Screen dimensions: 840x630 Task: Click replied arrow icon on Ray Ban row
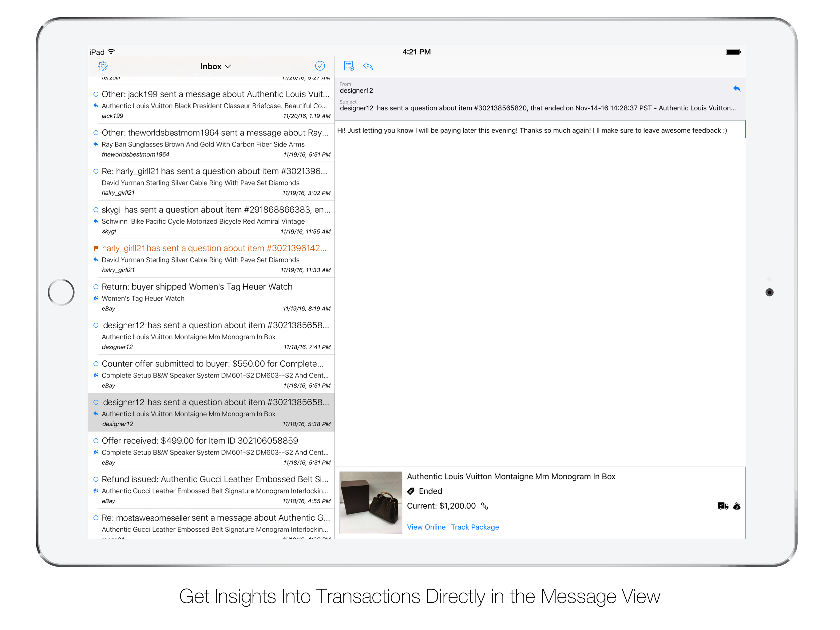[x=96, y=144]
